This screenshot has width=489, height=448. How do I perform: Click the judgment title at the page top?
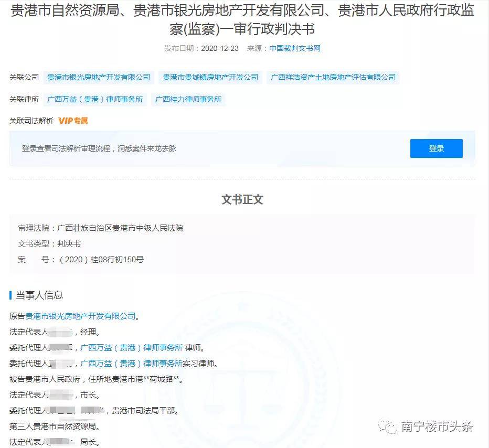pyautogui.click(x=242, y=19)
